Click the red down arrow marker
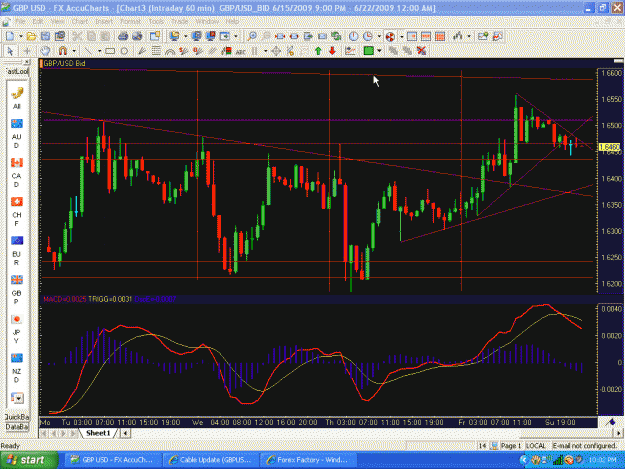The image size is (625, 469). click(x=332, y=51)
